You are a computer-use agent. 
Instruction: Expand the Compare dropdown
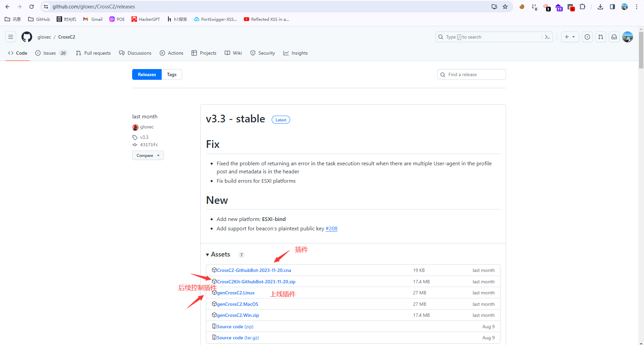pyautogui.click(x=148, y=156)
